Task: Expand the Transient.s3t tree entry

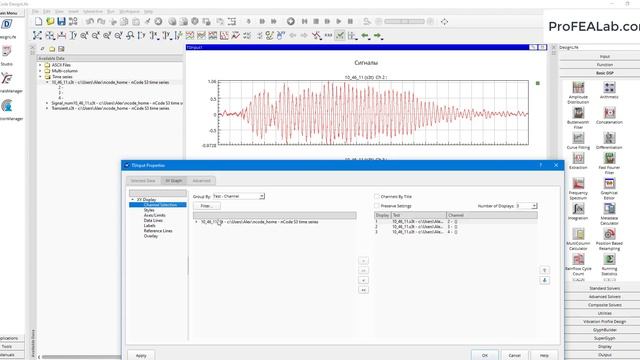Action: (x=47, y=109)
